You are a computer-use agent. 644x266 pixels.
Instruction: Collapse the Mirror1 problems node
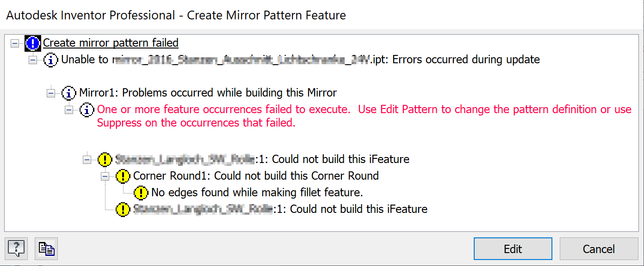50,93
